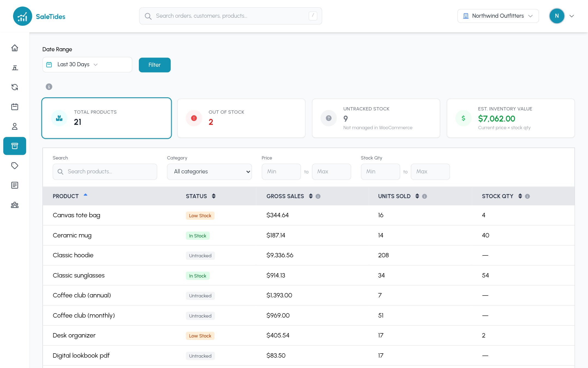Select the Out of Stock card
Image resolution: width=588 pixels, height=368 pixels.
241,118
